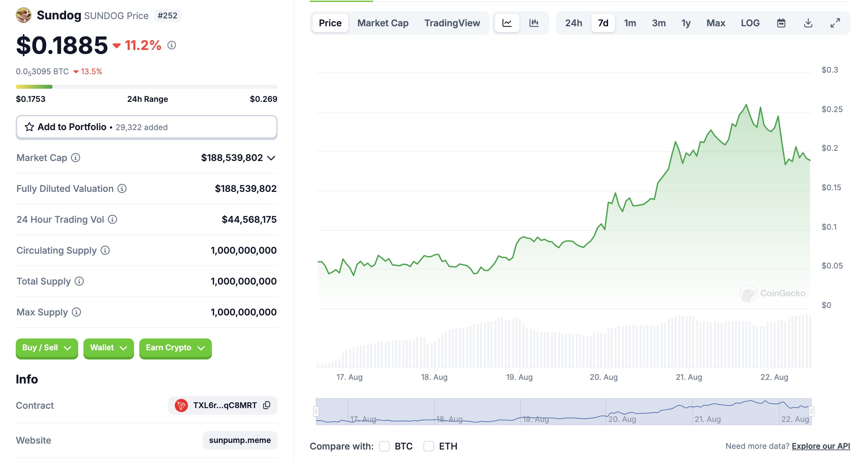Select Max time range
This screenshot has height=462, width=868.
click(x=716, y=23)
